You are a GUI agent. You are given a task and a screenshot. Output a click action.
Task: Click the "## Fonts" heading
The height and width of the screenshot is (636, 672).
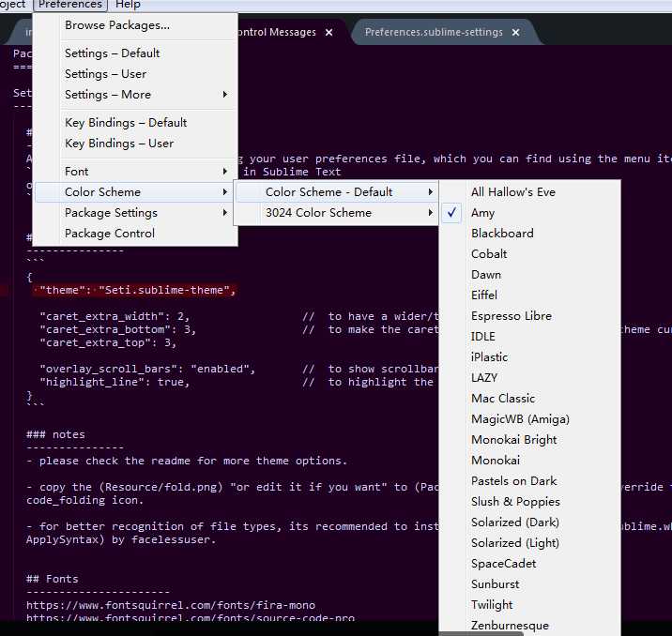[x=52, y=579]
